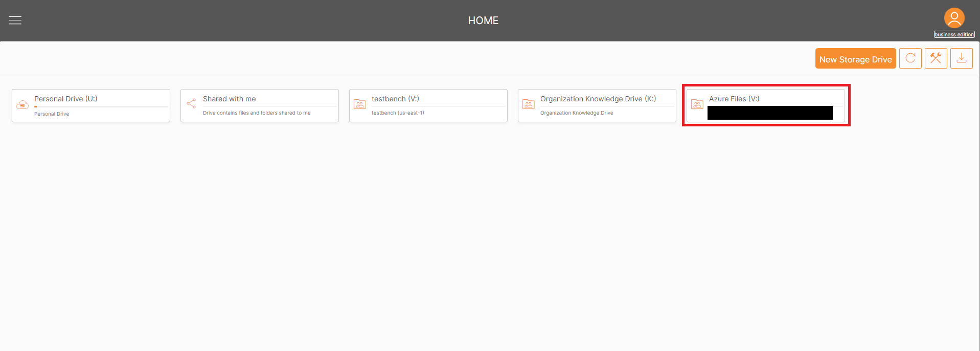Screen dimensions: 980x351
Task: Click the refresh drives icon
Action: 910,58
